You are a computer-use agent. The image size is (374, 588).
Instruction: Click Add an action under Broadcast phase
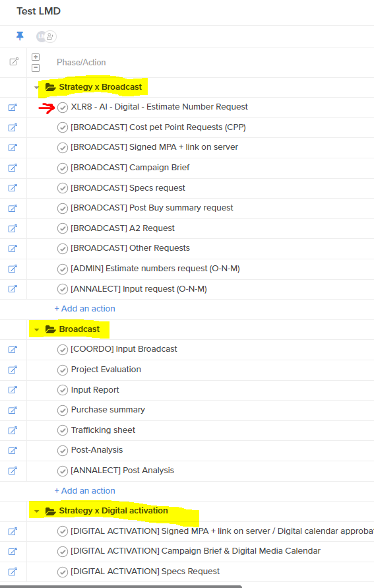(x=85, y=491)
